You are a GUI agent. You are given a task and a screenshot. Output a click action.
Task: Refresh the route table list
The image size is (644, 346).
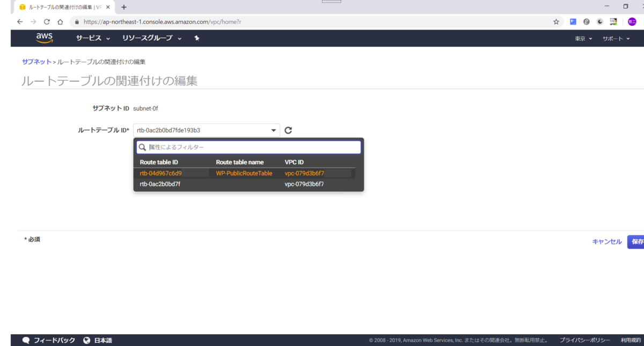point(288,129)
